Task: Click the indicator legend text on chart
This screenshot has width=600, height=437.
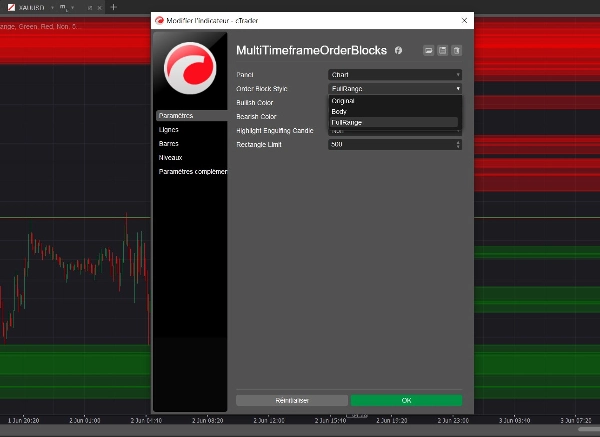Action: pos(40,26)
